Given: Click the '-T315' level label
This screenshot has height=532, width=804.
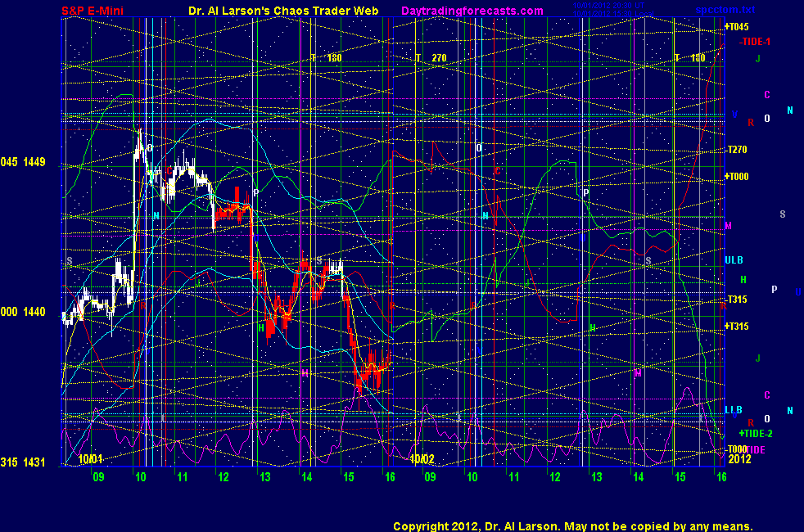Looking at the screenshot, I should coord(736,300).
